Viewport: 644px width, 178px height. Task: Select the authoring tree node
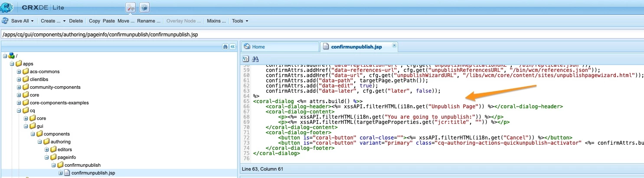tap(60, 142)
